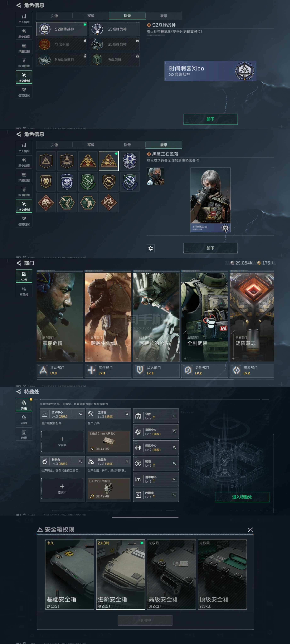
Task: Choose the 基础安全箱 safe box option
Action: pos(70,574)
